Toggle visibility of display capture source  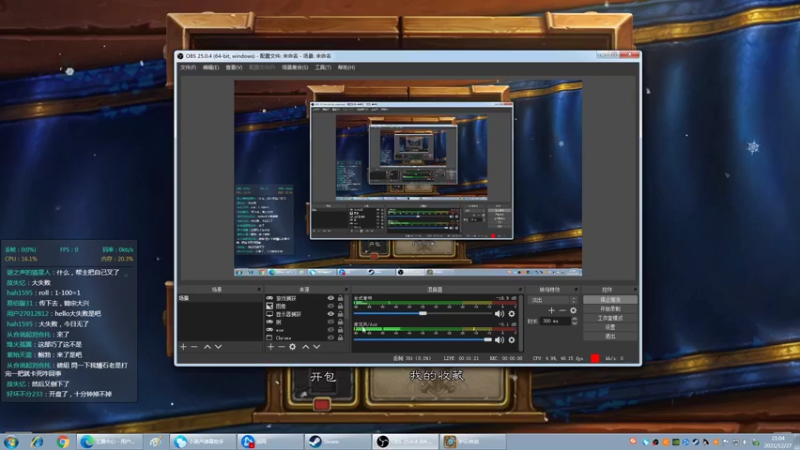331,314
